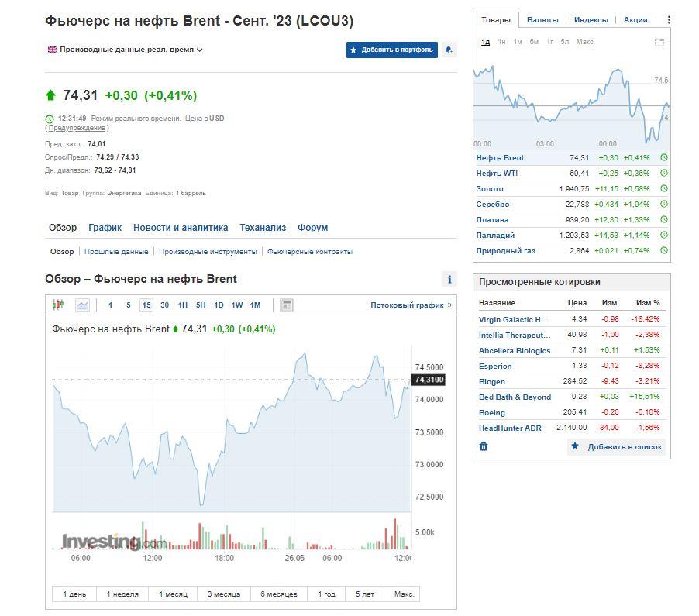Click the detach chart icon in commodities widget

point(659,42)
